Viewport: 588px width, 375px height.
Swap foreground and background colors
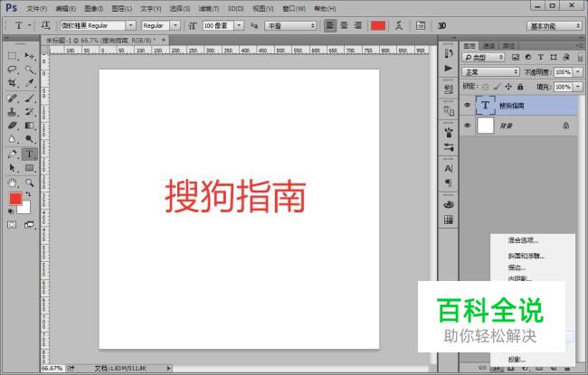[28, 194]
